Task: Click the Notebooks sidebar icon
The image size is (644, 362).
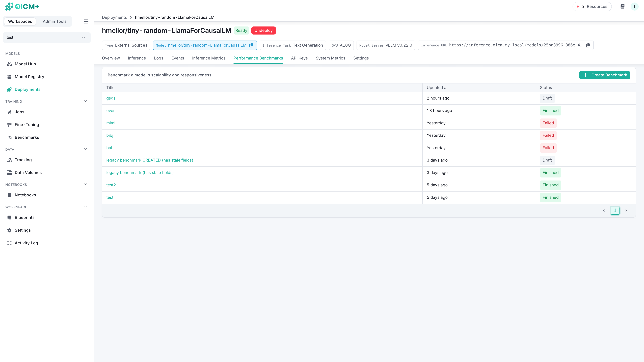Action: pos(9,195)
